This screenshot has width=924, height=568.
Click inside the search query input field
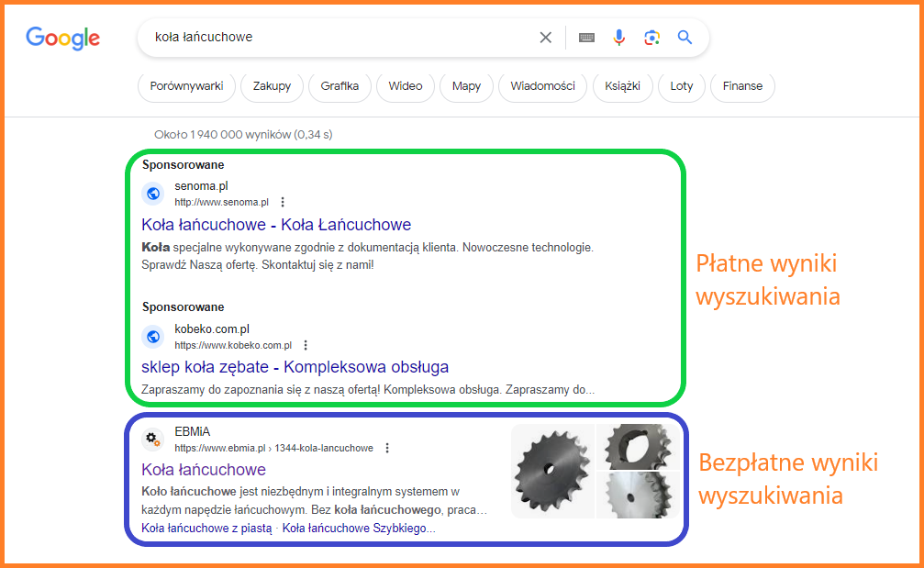(x=321, y=37)
